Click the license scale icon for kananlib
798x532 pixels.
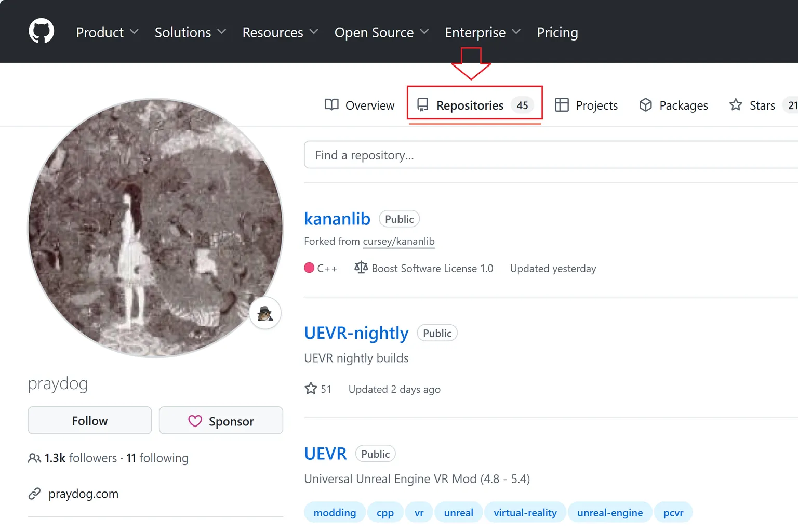pyautogui.click(x=361, y=268)
